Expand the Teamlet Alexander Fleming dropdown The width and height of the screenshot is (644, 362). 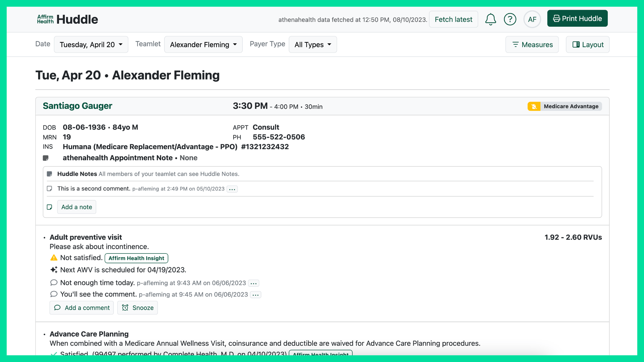[203, 45]
